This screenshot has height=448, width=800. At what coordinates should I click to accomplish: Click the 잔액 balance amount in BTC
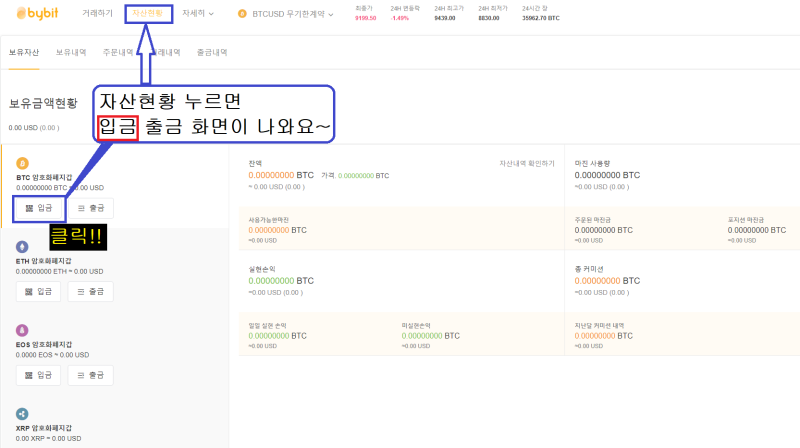tap(281, 175)
